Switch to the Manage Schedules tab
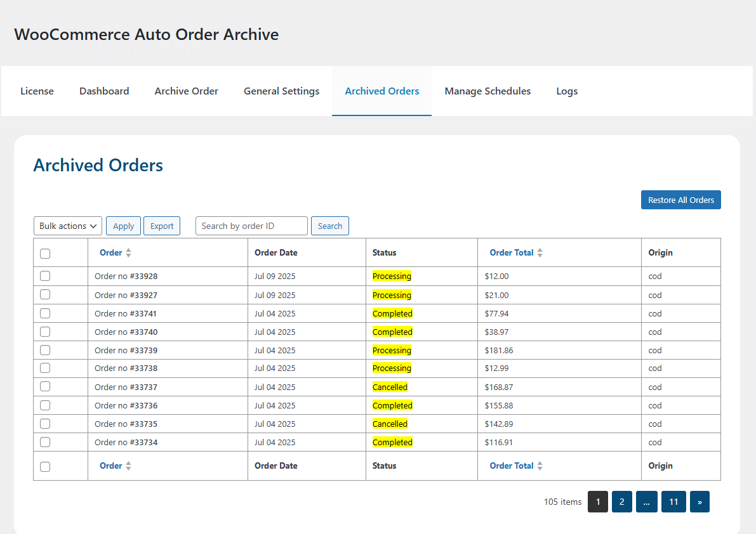This screenshot has height=534, width=756. [x=487, y=91]
